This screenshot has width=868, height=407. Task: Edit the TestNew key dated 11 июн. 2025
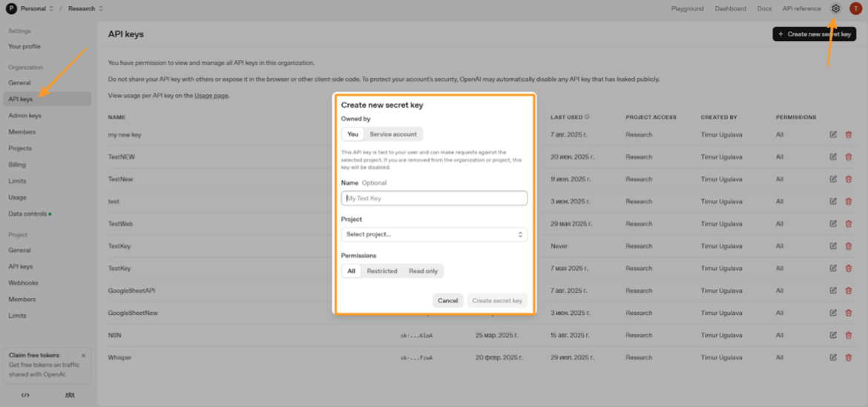[833, 179]
